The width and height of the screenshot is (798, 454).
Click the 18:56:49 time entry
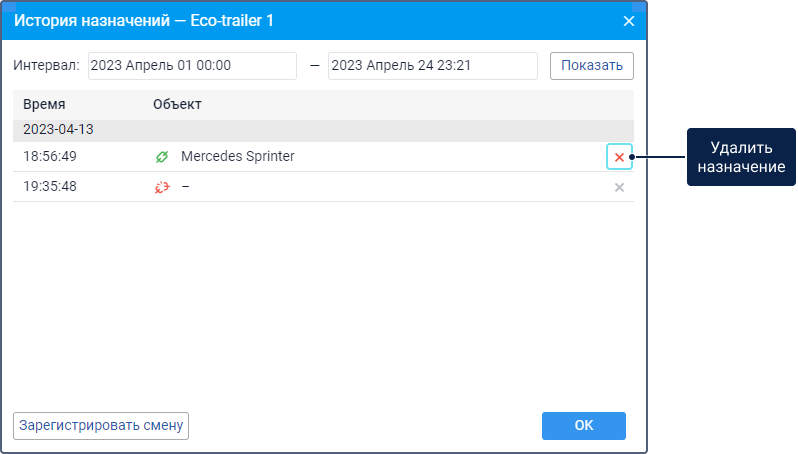click(x=50, y=157)
